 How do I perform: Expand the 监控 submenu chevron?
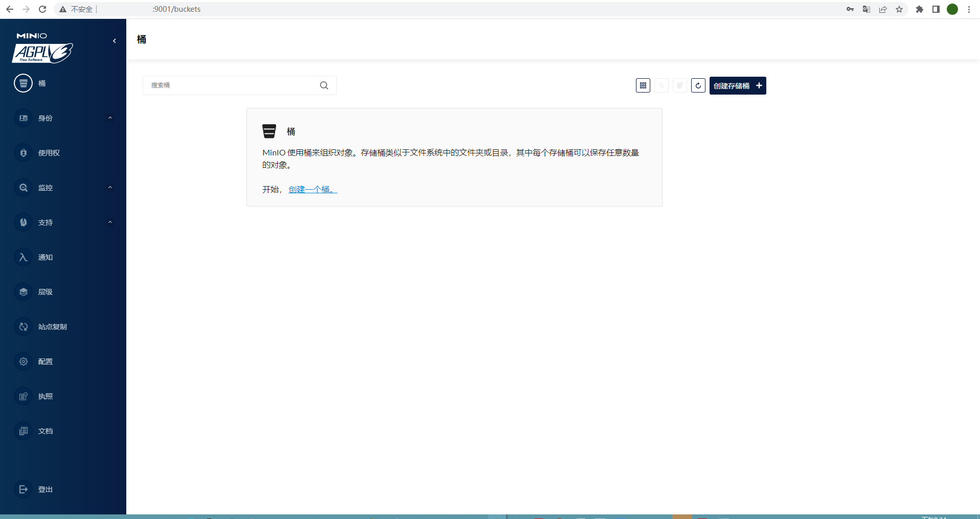110,188
